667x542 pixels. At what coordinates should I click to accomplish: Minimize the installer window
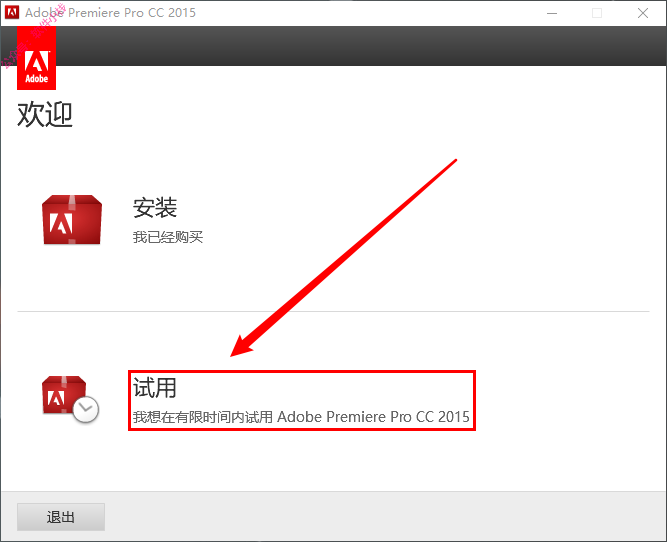pos(552,13)
